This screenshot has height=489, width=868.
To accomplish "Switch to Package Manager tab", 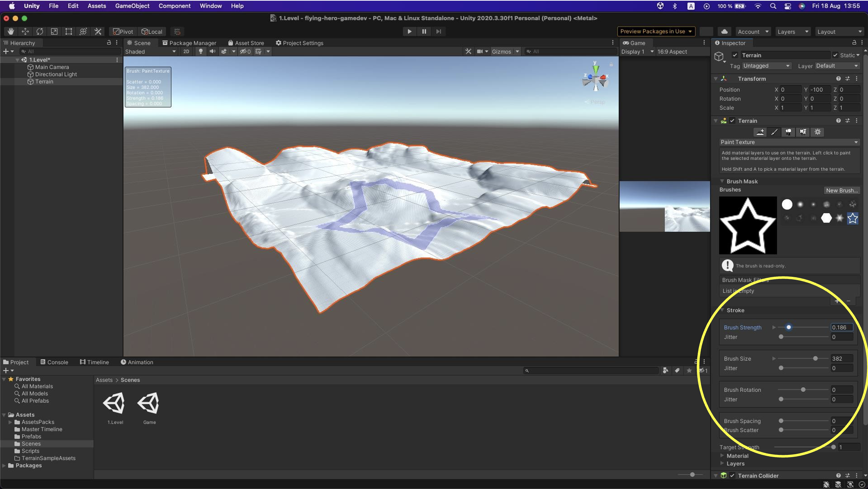I will tap(189, 43).
